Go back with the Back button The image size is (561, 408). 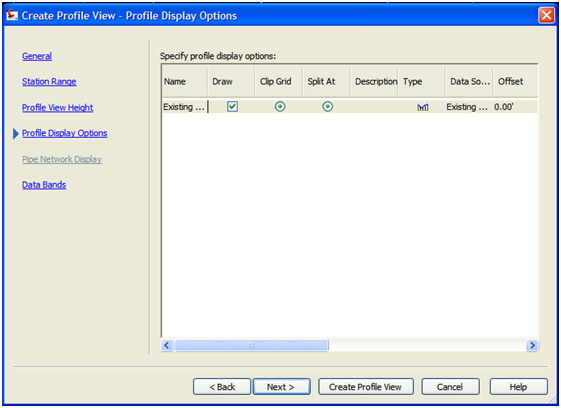tap(222, 387)
